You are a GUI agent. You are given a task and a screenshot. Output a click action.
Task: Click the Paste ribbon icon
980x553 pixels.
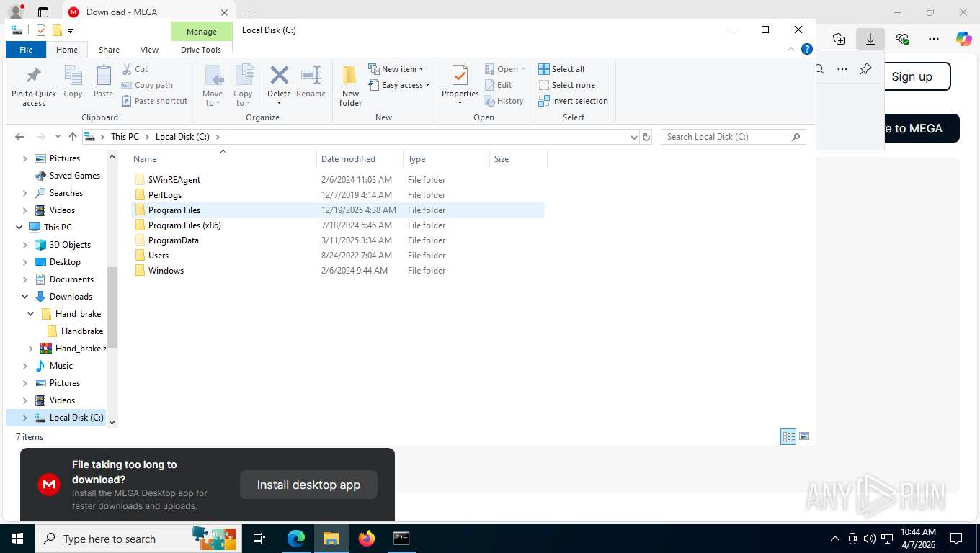pyautogui.click(x=103, y=81)
